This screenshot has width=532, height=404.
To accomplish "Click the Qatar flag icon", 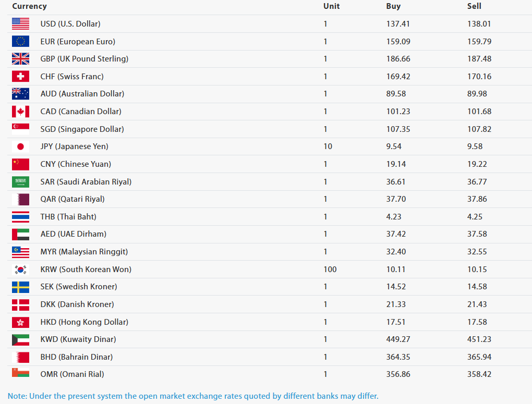I will [x=20, y=199].
